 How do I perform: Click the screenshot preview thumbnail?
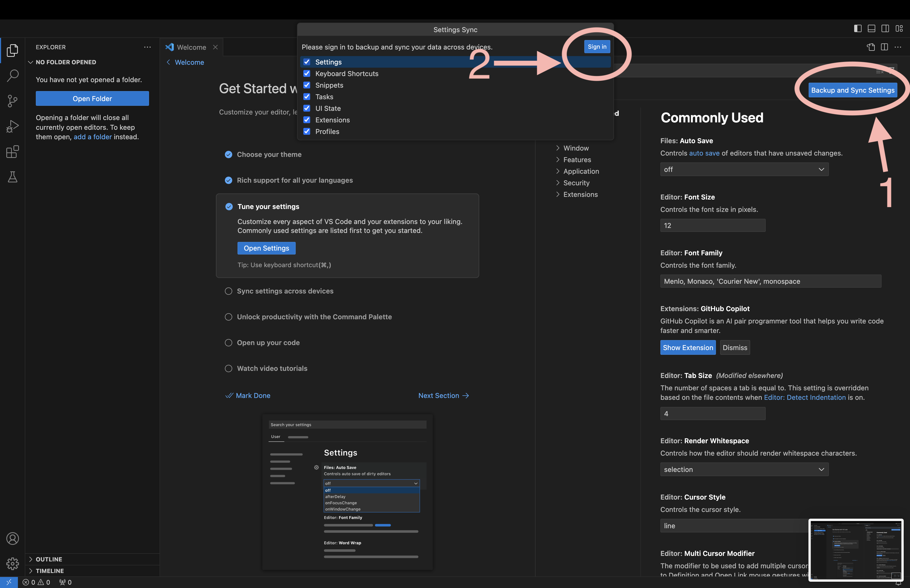point(856,550)
